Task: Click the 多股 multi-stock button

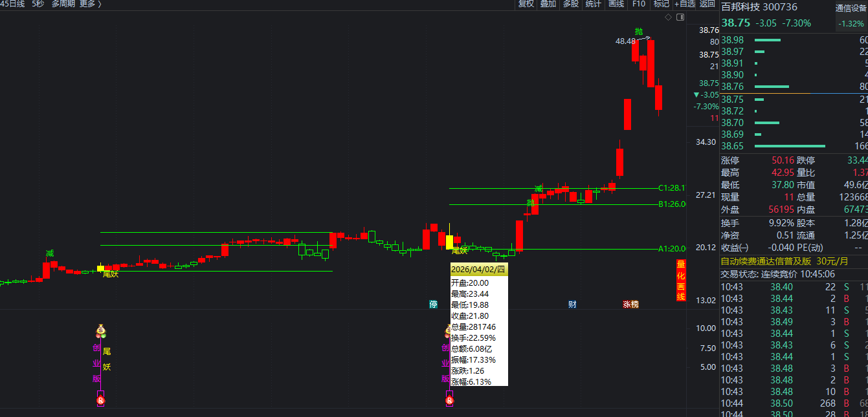Action: [570, 4]
